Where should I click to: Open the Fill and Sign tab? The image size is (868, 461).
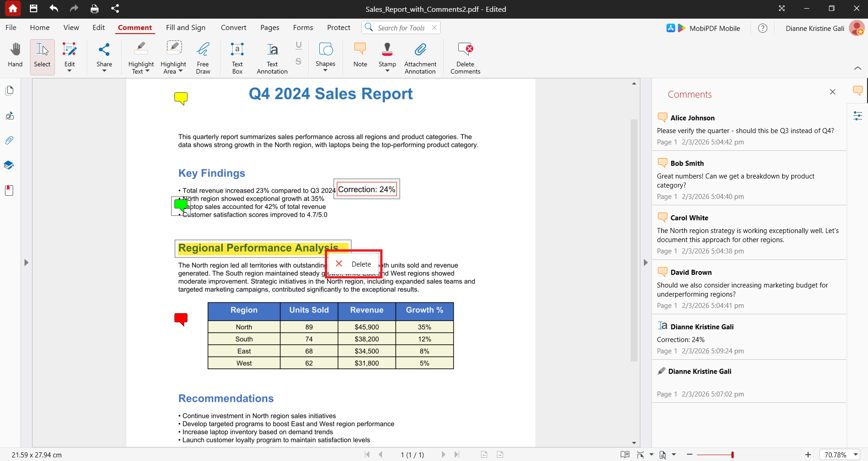coord(186,28)
